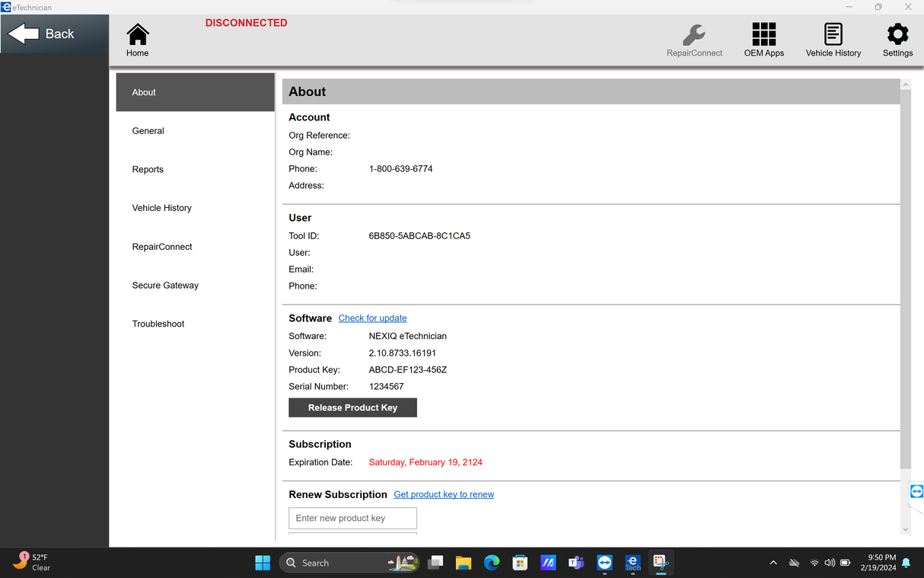The image size is (924, 578).
Task: Follow Get product key to renew link
Action: tap(444, 494)
